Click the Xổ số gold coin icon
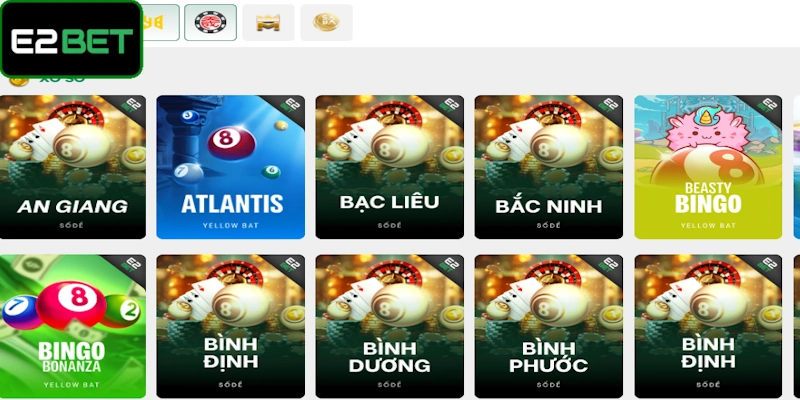Image resolution: width=800 pixels, height=400 pixels. (19, 81)
